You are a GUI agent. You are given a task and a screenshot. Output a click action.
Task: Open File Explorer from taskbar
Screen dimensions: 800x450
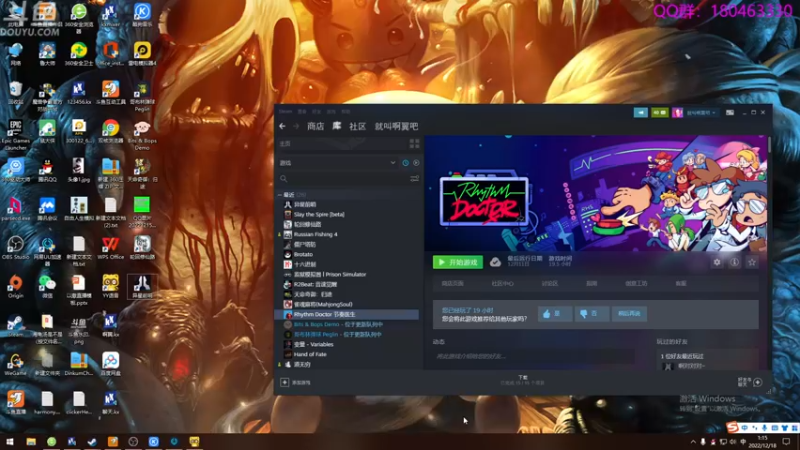pyautogui.click(x=31, y=442)
